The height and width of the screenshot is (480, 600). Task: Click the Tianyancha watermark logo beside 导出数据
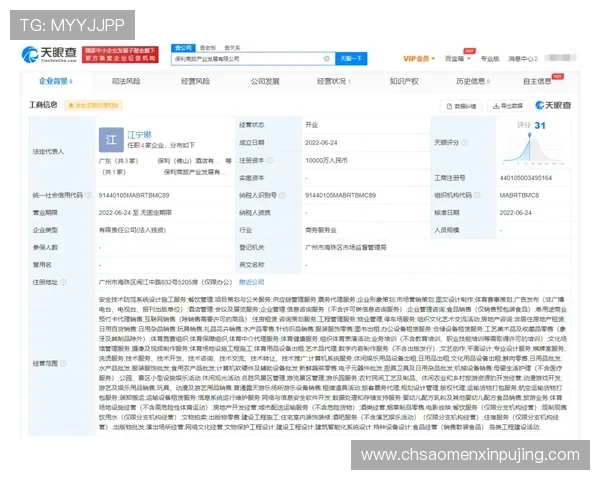[553, 105]
